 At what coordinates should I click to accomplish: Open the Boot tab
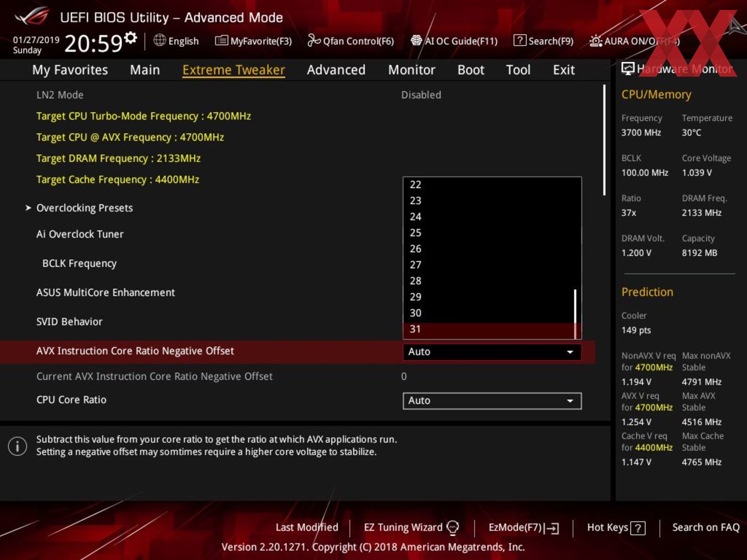471,70
